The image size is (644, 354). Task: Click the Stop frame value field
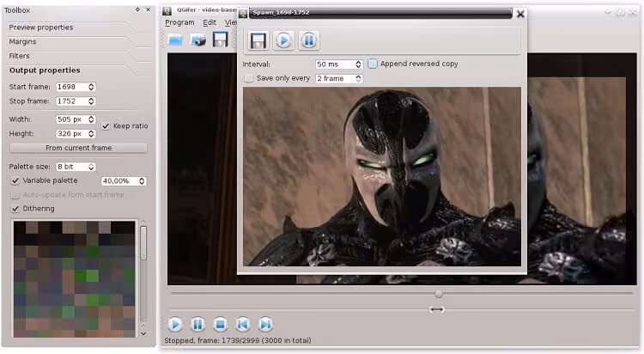point(72,101)
